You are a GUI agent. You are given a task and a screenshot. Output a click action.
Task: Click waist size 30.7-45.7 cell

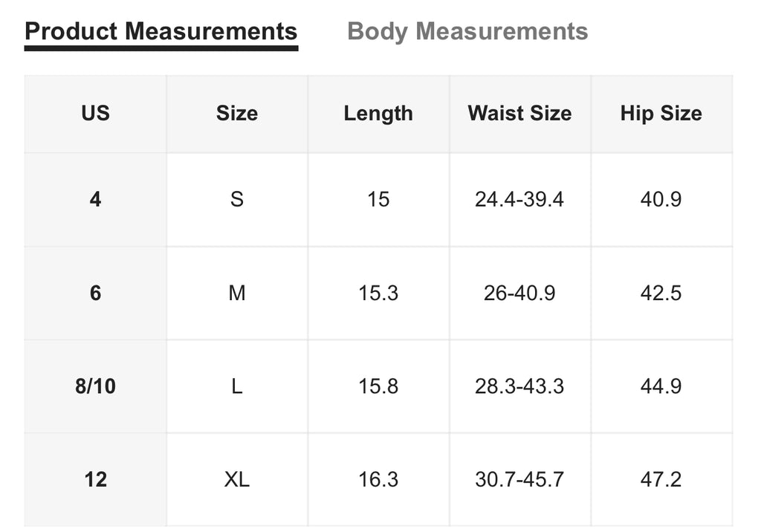[x=519, y=479]
